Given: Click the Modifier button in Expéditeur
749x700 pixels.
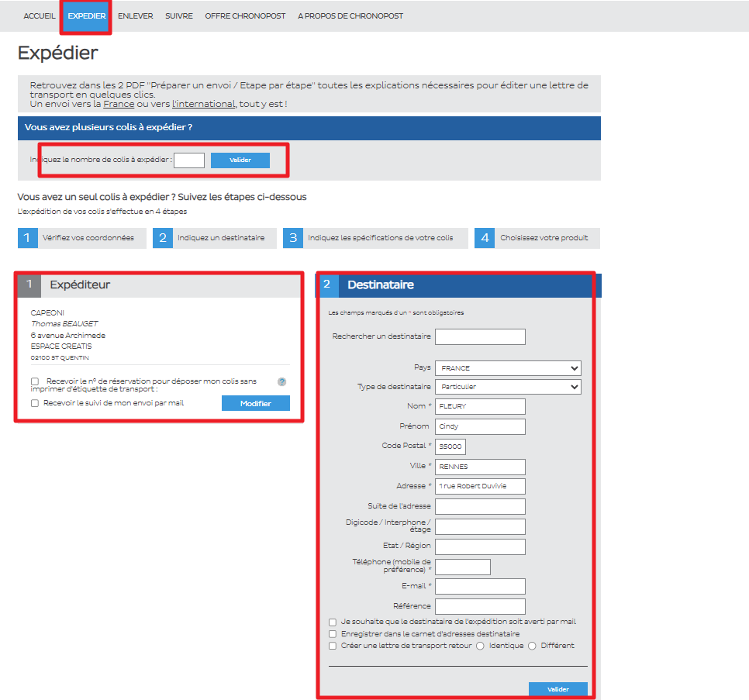Looking at the screenshot, I should [x=256, y=403].
